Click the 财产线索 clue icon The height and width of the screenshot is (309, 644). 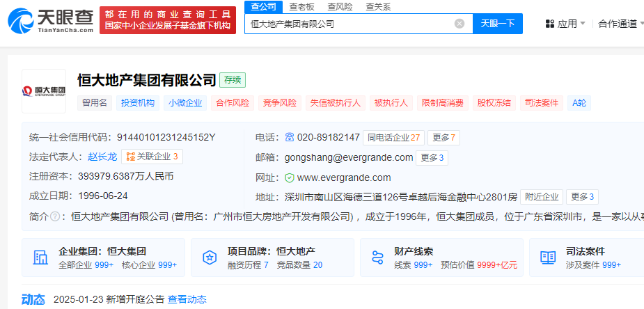(378, 257)
